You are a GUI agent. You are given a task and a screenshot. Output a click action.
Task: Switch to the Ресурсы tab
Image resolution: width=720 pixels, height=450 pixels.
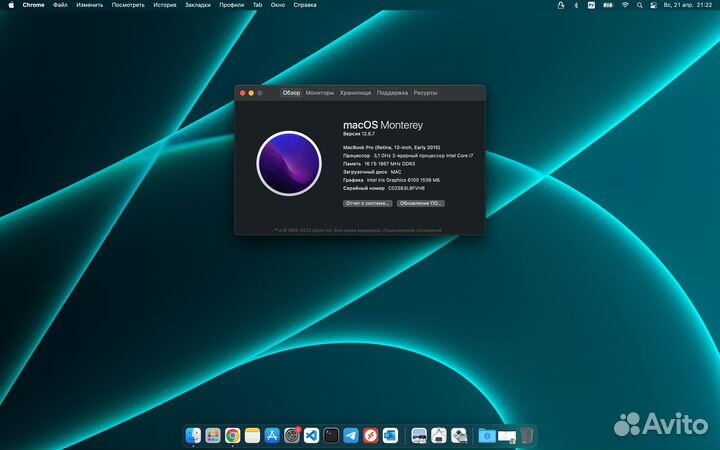click(425, 93)
